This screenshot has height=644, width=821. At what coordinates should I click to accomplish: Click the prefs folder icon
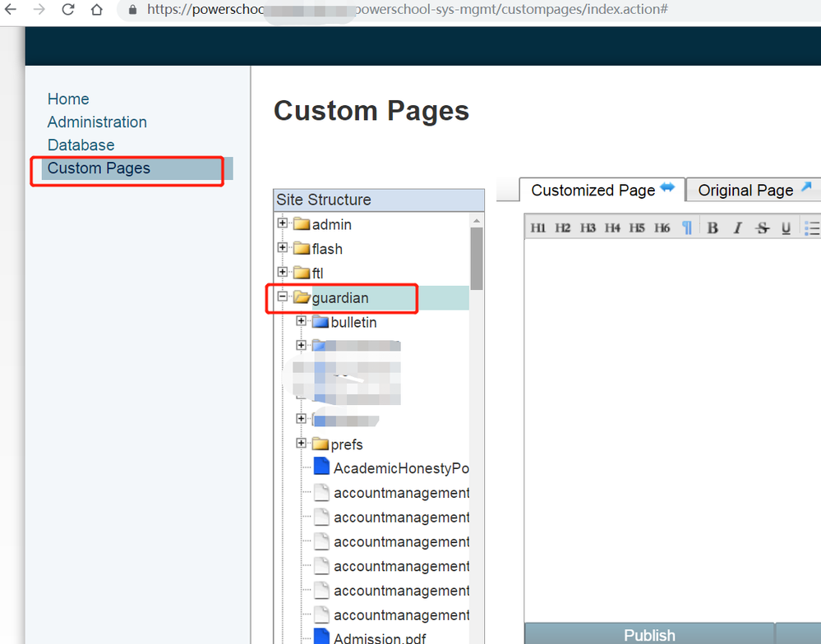pyautogui.click(x=321, y=444)
